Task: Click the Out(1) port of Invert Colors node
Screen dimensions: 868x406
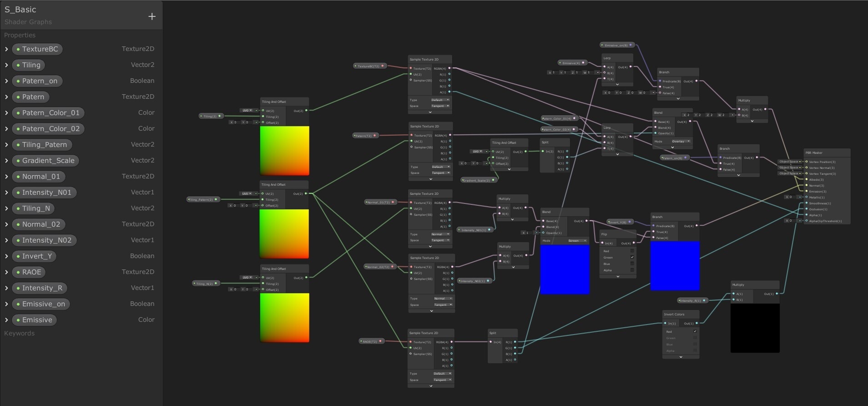Action: [x=696, y=323]
